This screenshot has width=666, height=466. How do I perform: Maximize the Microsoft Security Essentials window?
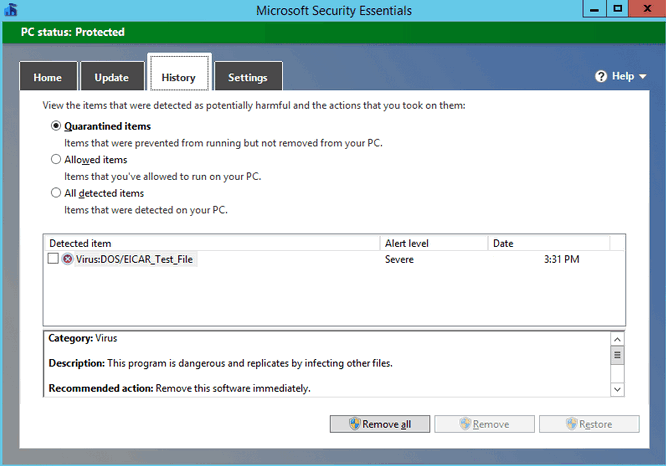pos(618,8)
